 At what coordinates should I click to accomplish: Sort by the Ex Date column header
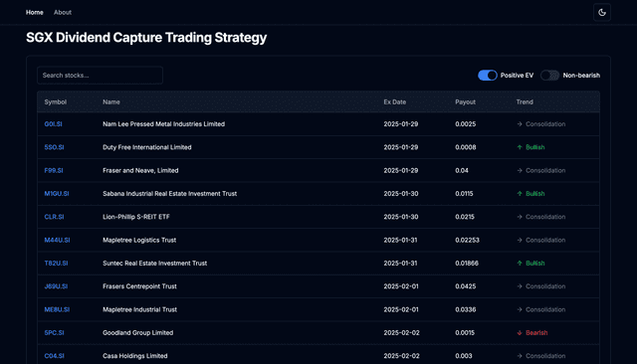[395, 102]
